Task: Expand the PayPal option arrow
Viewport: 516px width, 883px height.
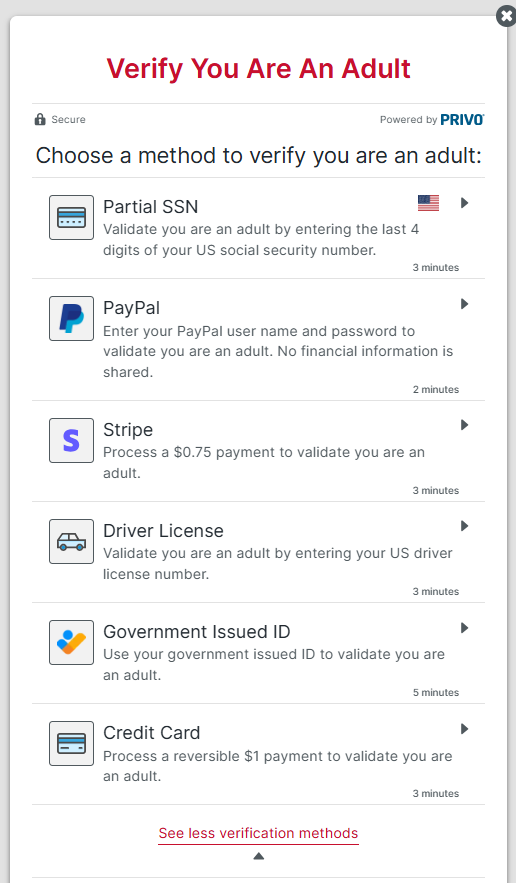Action: [x=465, y=304]
